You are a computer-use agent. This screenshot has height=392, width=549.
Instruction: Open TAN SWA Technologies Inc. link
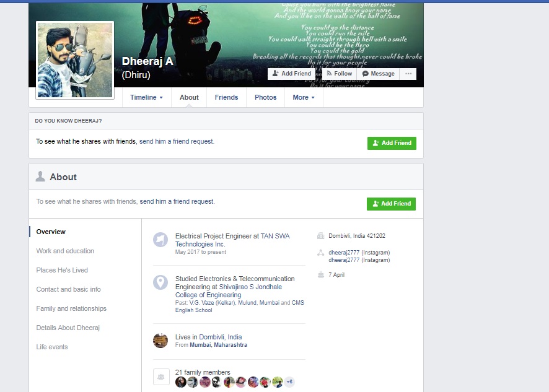(x=232, y=240)
